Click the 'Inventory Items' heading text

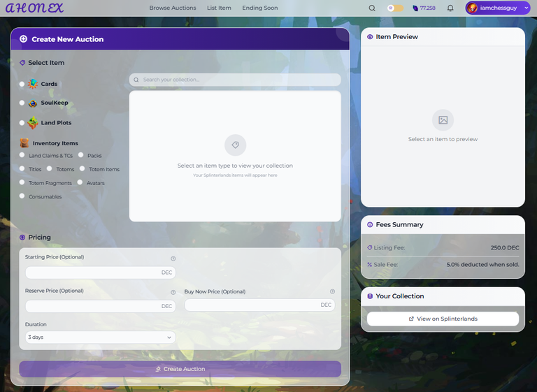(55, 143)
